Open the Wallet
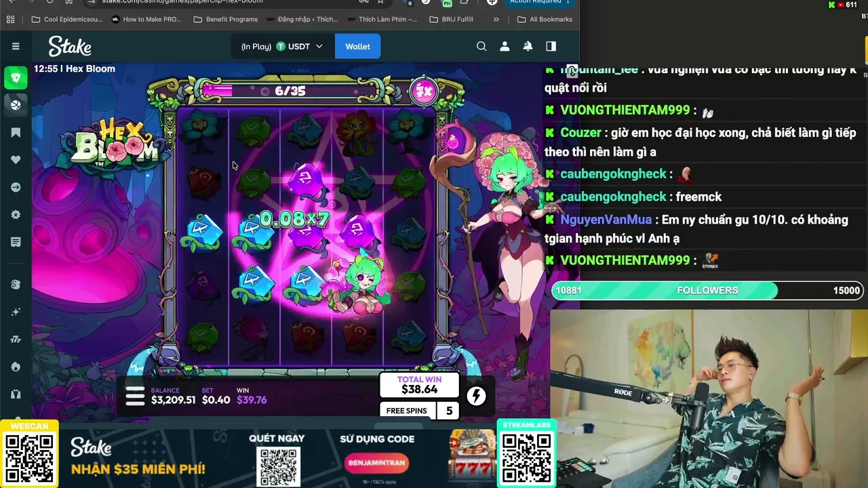The image size is (868, 488). coord(357,46)
